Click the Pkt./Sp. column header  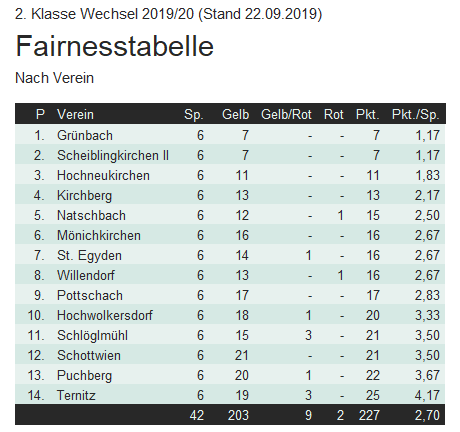coord(415,114)
